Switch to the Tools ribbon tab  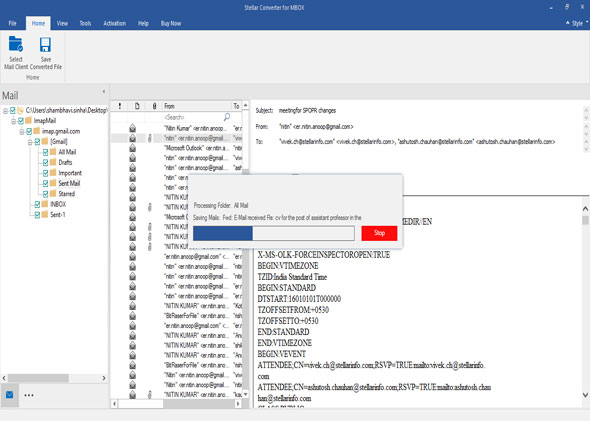[x=85, y=23]
